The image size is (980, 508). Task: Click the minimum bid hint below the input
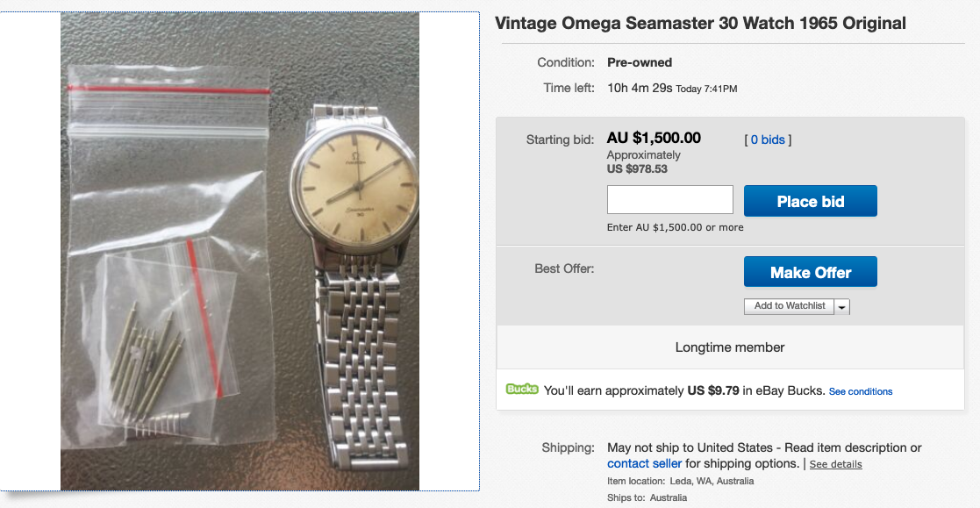pos(675,227)
